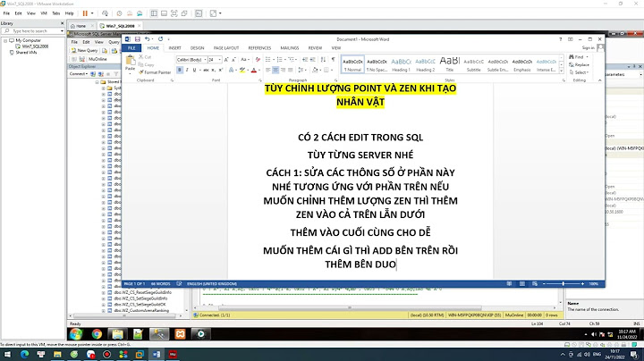Toggle Subscript formatting
Viewport: 644px width, 361px height.
click(213, 71)
